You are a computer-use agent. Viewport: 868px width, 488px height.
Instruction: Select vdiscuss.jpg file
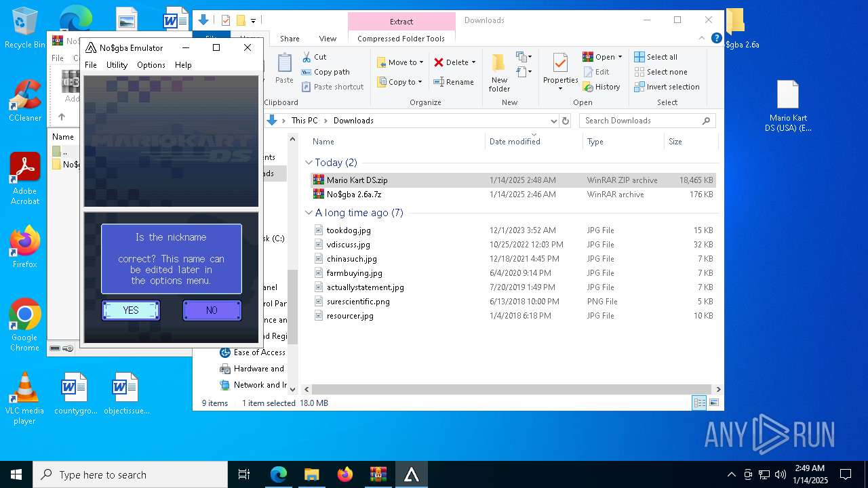(513, 245)
